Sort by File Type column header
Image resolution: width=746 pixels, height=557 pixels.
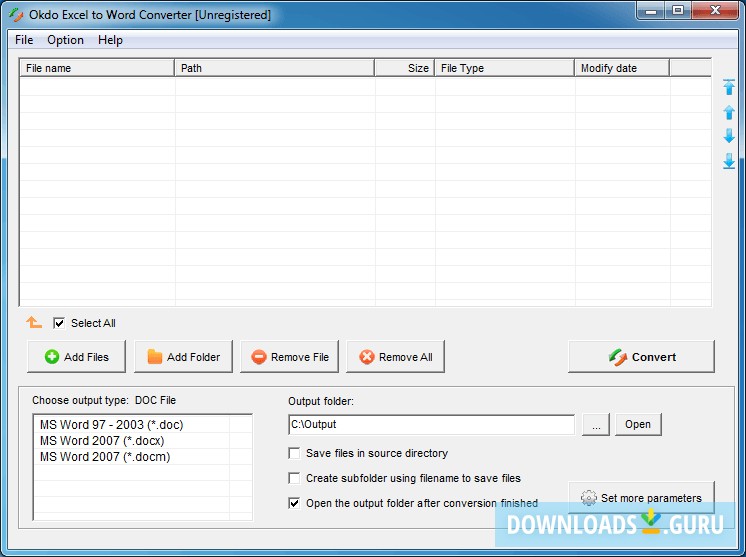[504, 68]
